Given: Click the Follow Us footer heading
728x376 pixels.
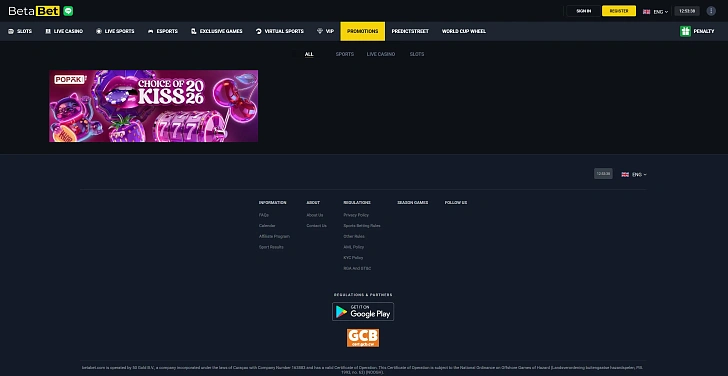Looking at the screenshot, I should [x=456, y=203].
